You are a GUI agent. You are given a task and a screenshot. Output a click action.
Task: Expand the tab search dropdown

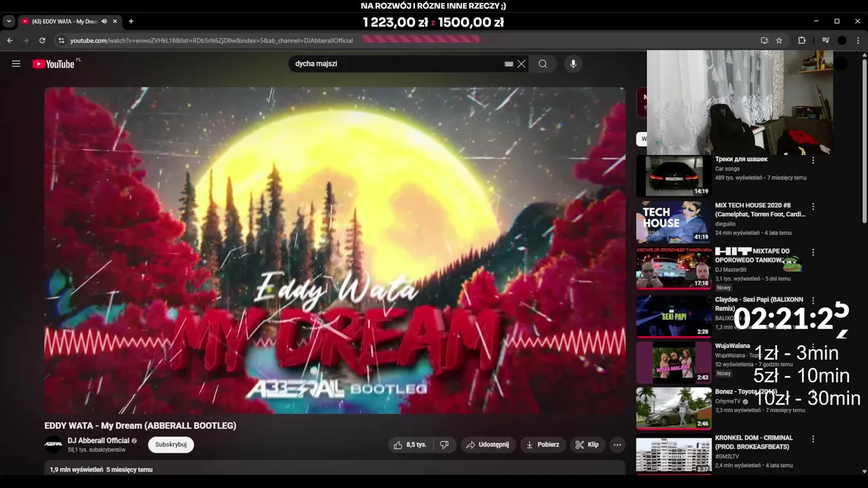click(x=9, y=22)
